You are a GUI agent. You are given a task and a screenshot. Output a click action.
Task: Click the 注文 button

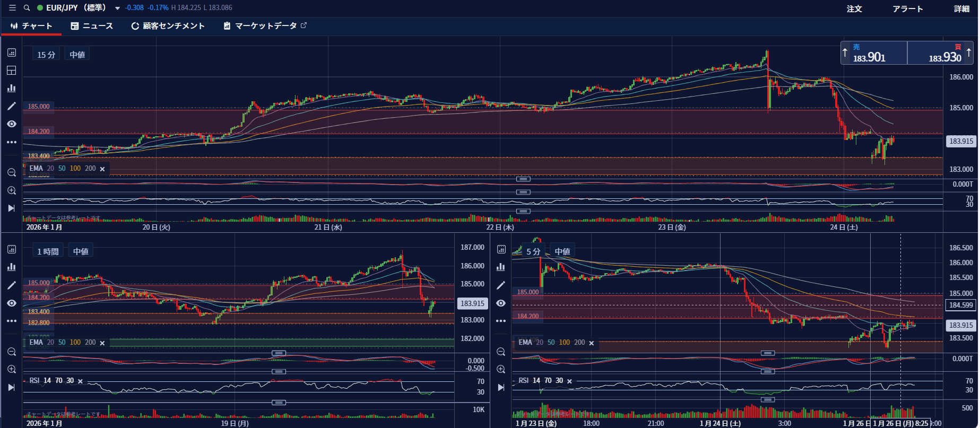click(854, 9)
